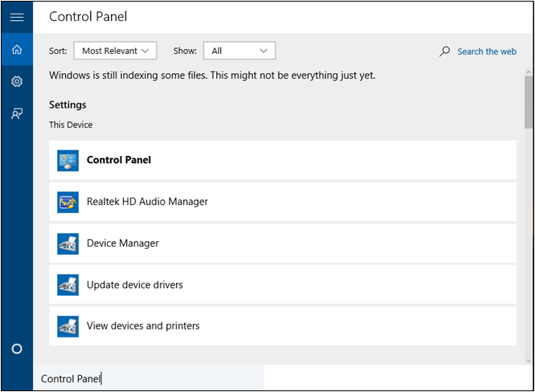Click the Feedback person icon
The height and width of the screenshot is (392, 535).
pyautogui.click(x=17, y=113)
